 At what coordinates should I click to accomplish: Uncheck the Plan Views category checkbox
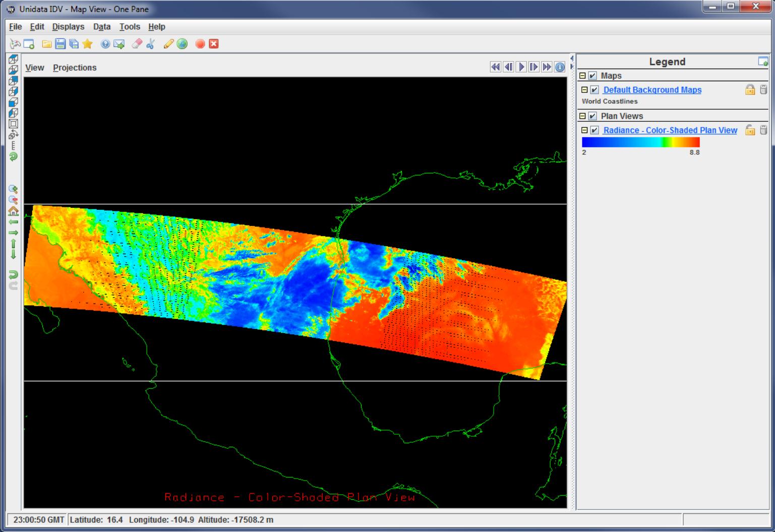pos(592,116)
